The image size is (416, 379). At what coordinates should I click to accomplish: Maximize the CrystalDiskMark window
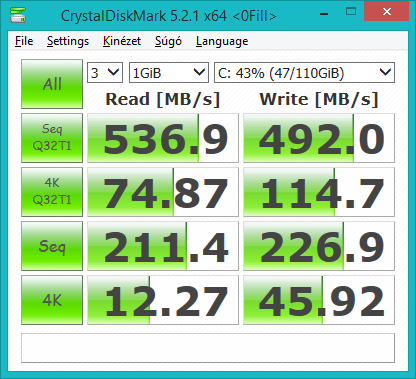coord(351,12)
